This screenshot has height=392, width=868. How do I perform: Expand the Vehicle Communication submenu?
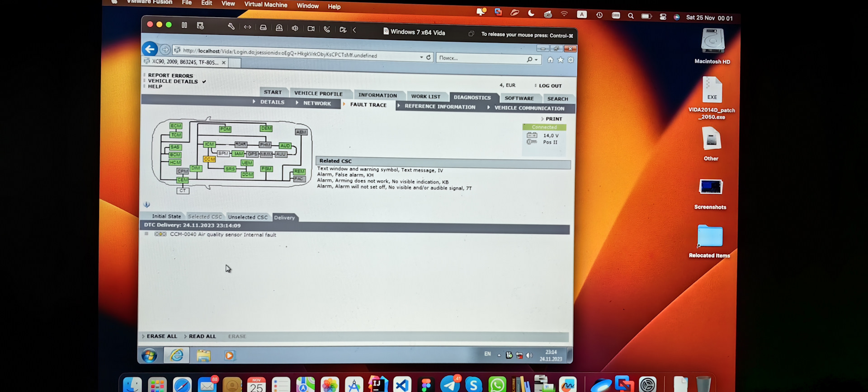coord(529,108)
